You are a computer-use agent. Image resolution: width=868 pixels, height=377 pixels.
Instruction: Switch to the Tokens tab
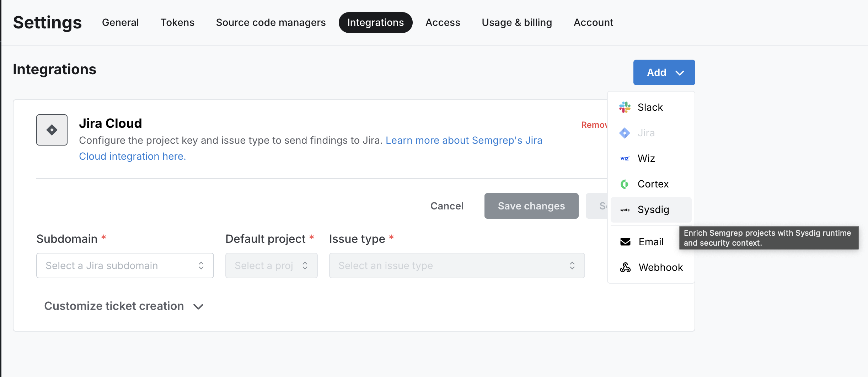[177, 22]
